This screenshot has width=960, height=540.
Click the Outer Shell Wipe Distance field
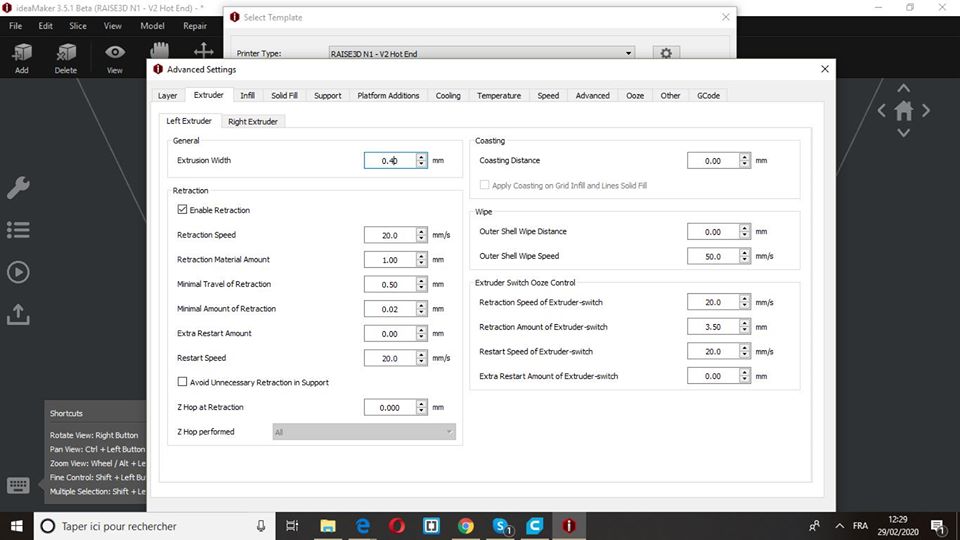[x=713, y=231]
